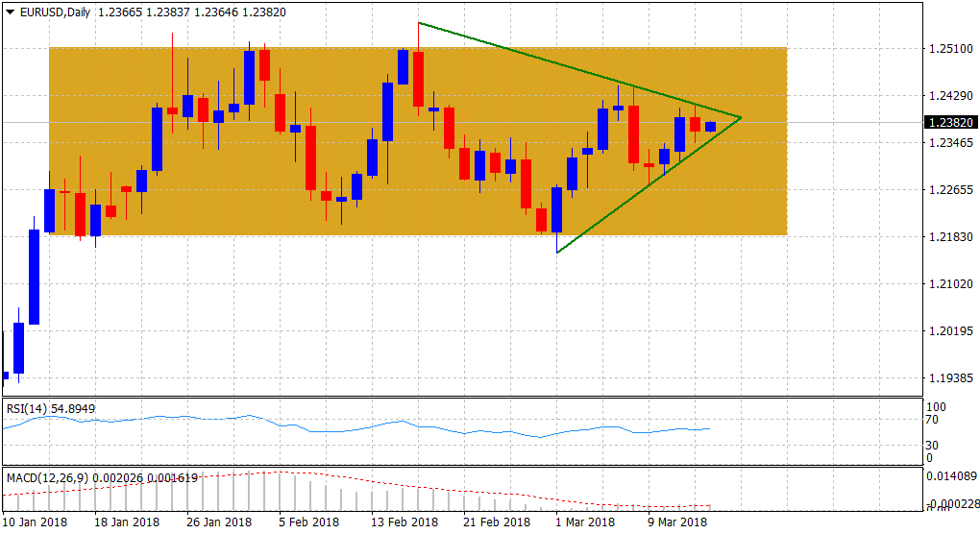Click the 5 Feb 2018 date label
Viewport: 980px width, 534px height.
tap(308, 522)
